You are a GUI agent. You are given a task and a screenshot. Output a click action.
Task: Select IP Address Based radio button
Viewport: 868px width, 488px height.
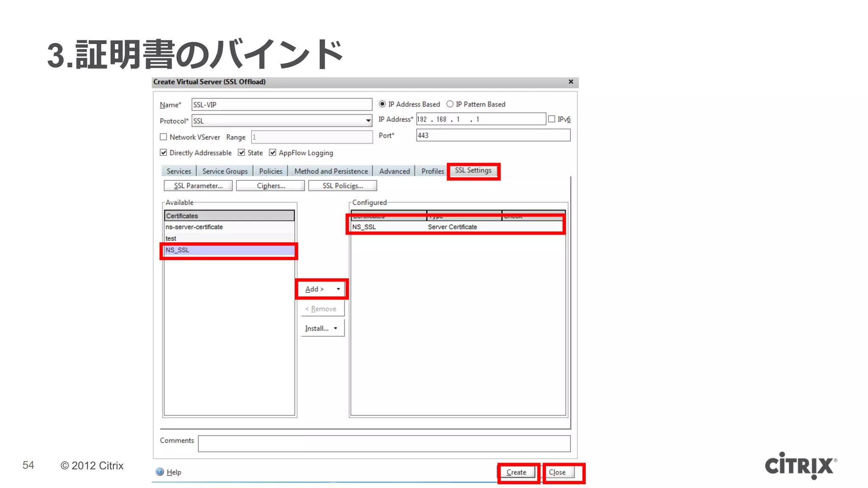point(382,104)
